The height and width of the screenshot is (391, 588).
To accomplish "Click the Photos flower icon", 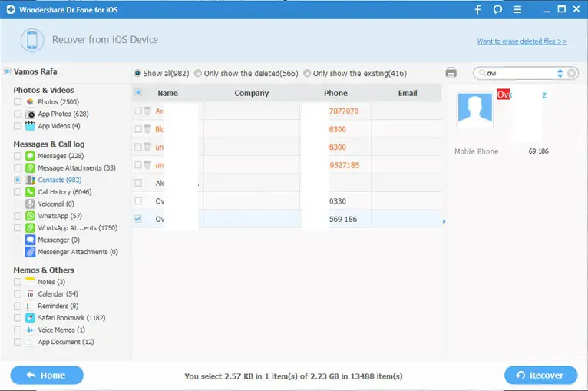I will click(x=30, y=101).
